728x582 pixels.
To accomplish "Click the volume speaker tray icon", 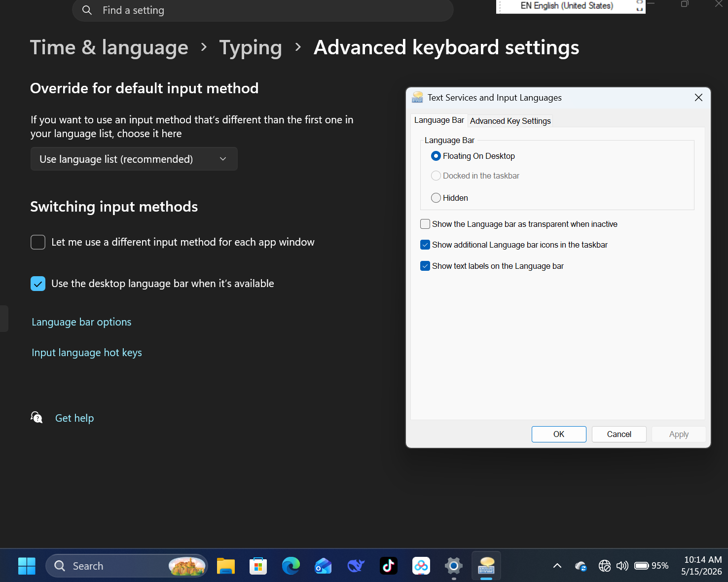I will pyautogui.click(x=622, y=566).
